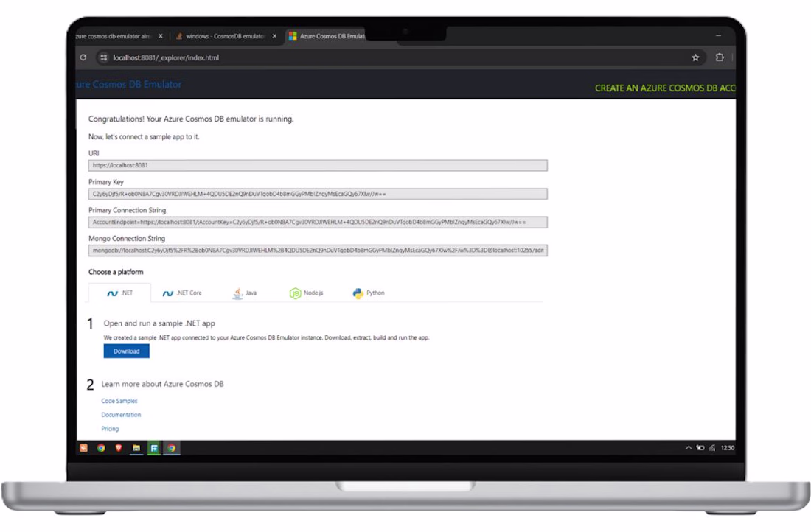
Task: Click 'Congratulations! Your Azure Cosmos DB emulator is running.' text
Action: 191,119
